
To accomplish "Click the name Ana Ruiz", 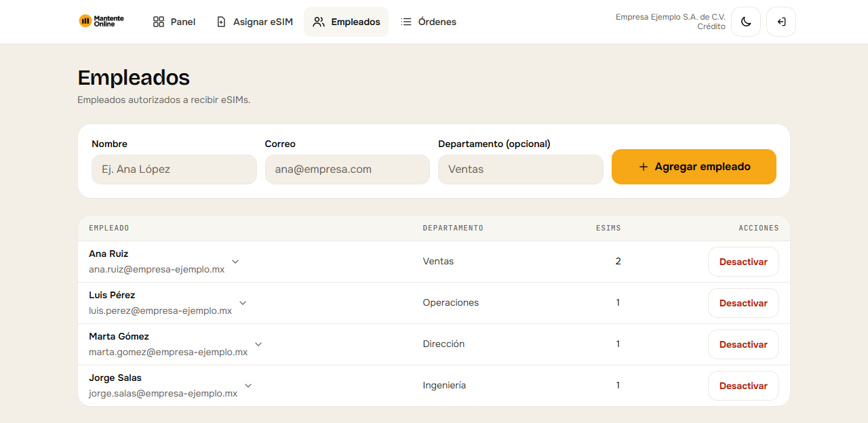I will [x=108, y=254].
